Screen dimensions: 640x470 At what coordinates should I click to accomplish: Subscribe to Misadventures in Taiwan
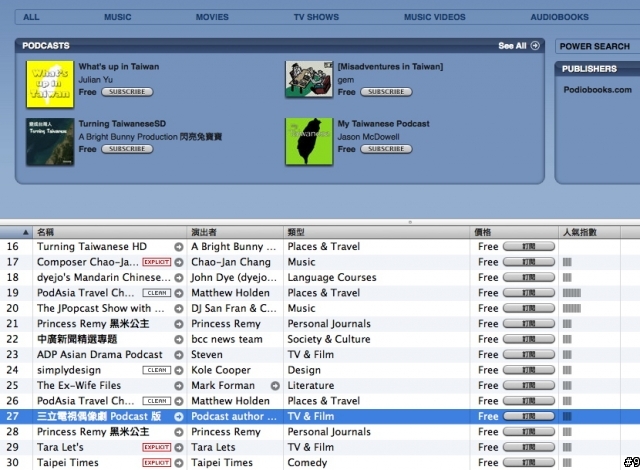[386, 92]
